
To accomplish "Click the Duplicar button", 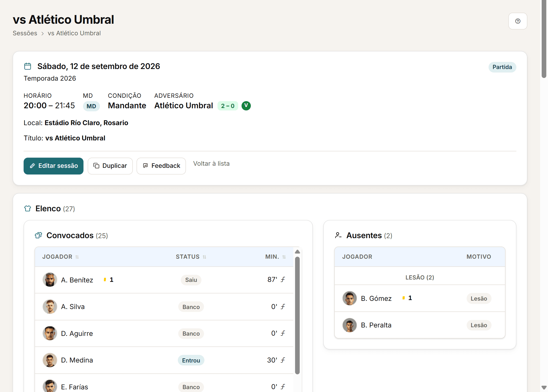I will [110, 166].
